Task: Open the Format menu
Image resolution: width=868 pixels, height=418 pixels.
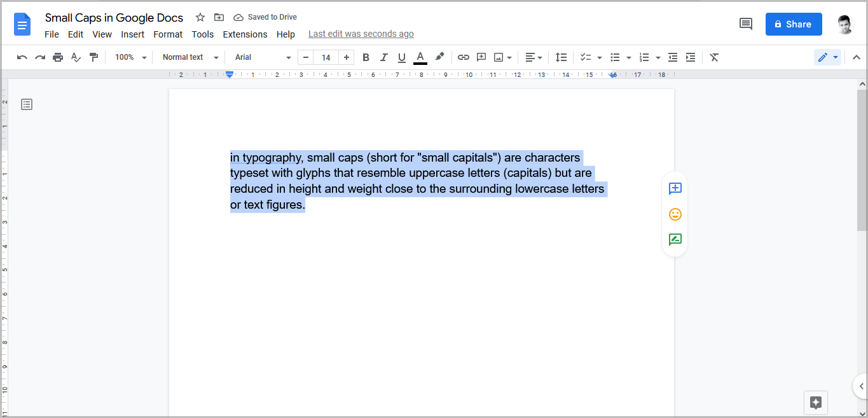Action: [167, 34]
